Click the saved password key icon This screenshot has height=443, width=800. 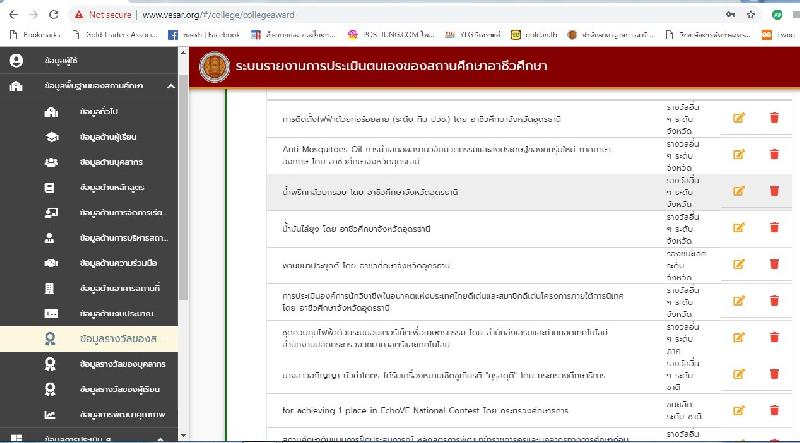[731, 15]
